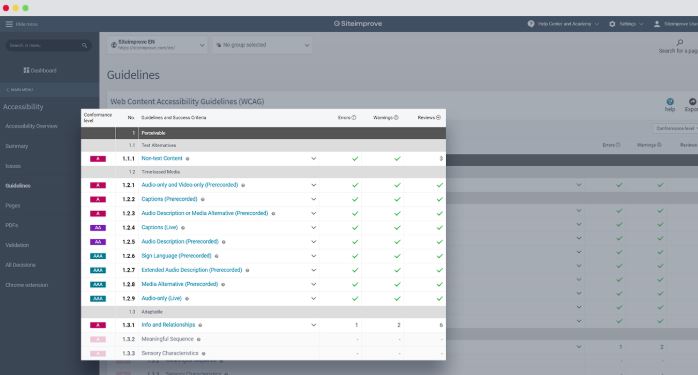Click the magnifier in the menu search box
This screenshot has width=698, height=375.
coord(84,45)
